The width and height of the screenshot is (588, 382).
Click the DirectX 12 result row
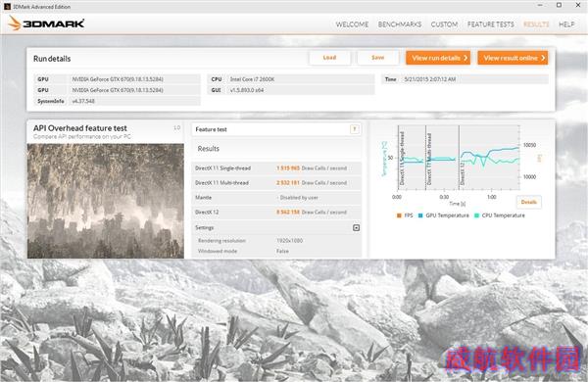(x=276, y=213)
